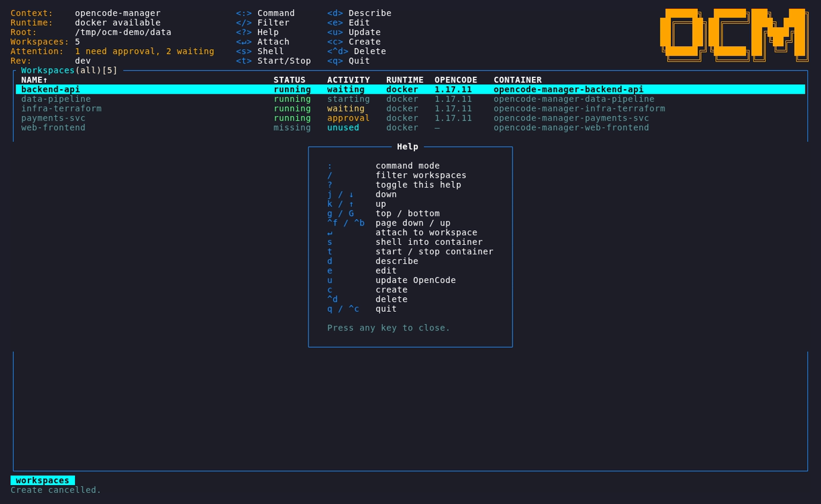Click the workspaces breadcrumb tab at bottom
Screen dimensions: 821x504
[x=43, y=480]
